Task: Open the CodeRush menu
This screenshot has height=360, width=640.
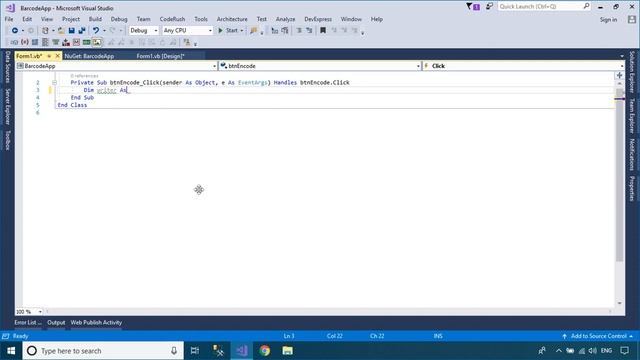Action: point(172,19)
